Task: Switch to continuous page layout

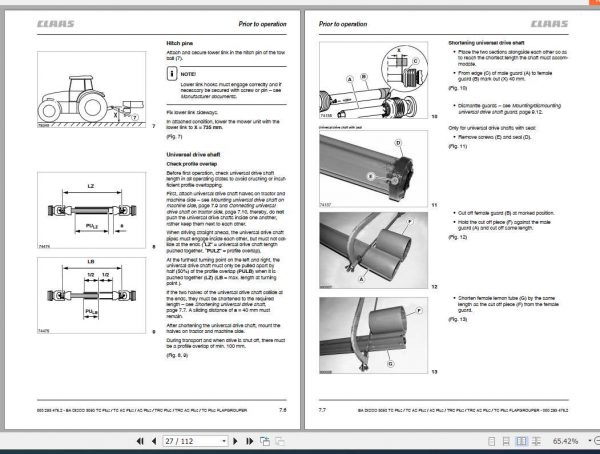Action: [x=506, y=441]
